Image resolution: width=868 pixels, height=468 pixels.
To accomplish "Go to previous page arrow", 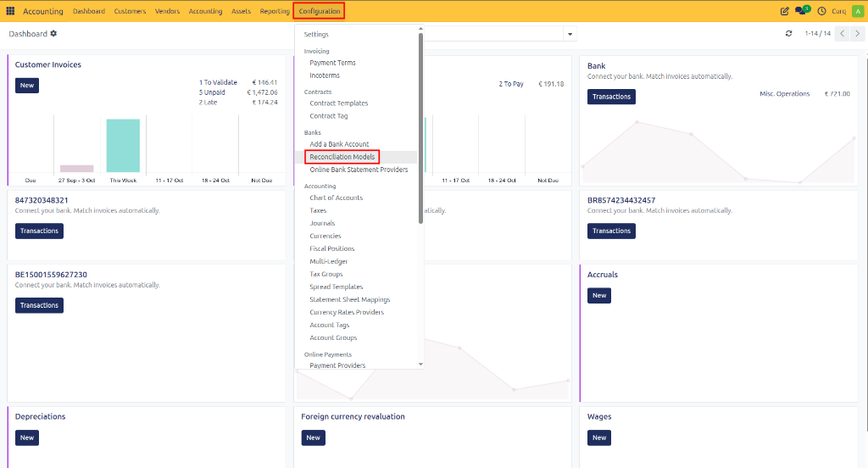I will [x=842, y=34].
